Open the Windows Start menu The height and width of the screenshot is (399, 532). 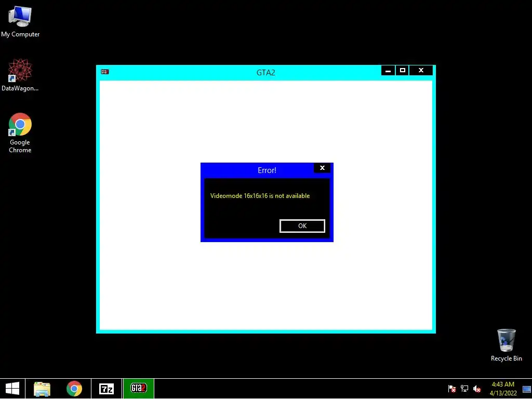coord(12,389)
